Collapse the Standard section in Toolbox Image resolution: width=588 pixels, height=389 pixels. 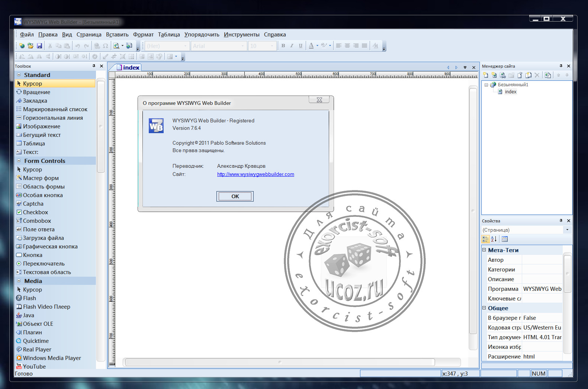[x=19, y=75]
